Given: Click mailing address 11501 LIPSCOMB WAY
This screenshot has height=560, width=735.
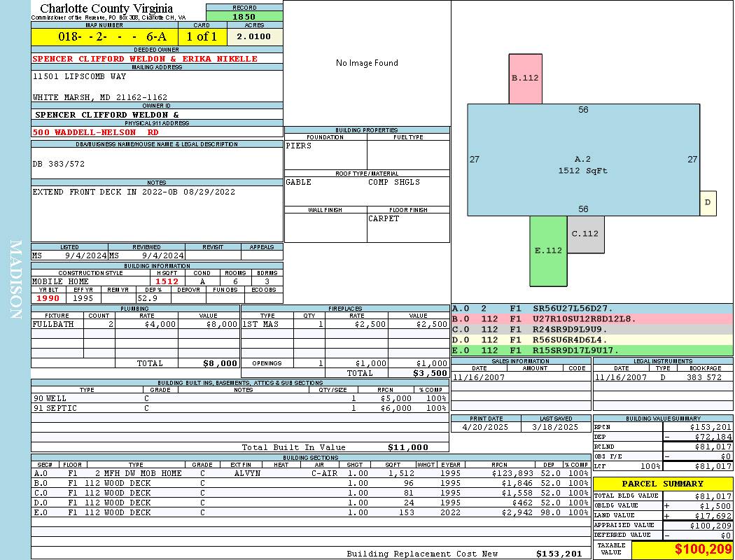Looking at the screenshot, I should point(79,76).
